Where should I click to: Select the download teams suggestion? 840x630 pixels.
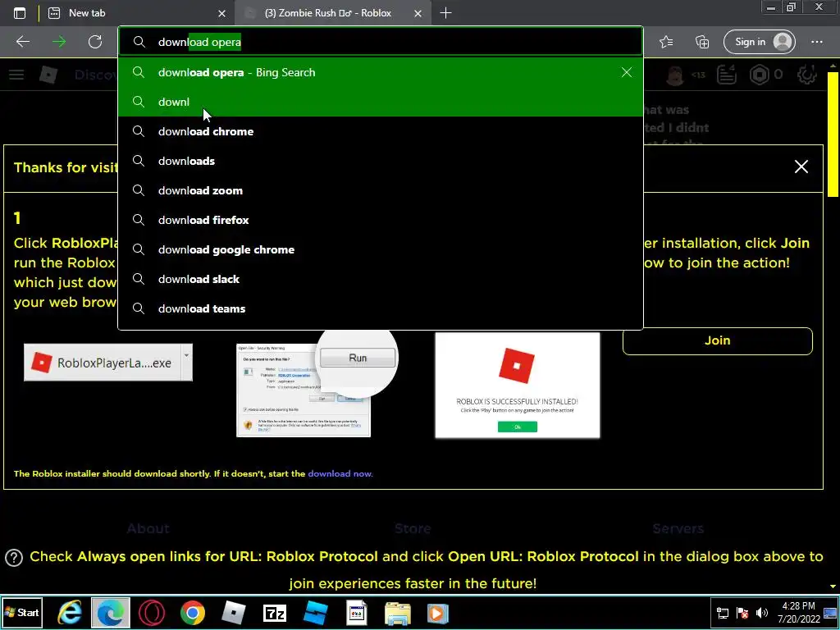[x=381, y=308]
